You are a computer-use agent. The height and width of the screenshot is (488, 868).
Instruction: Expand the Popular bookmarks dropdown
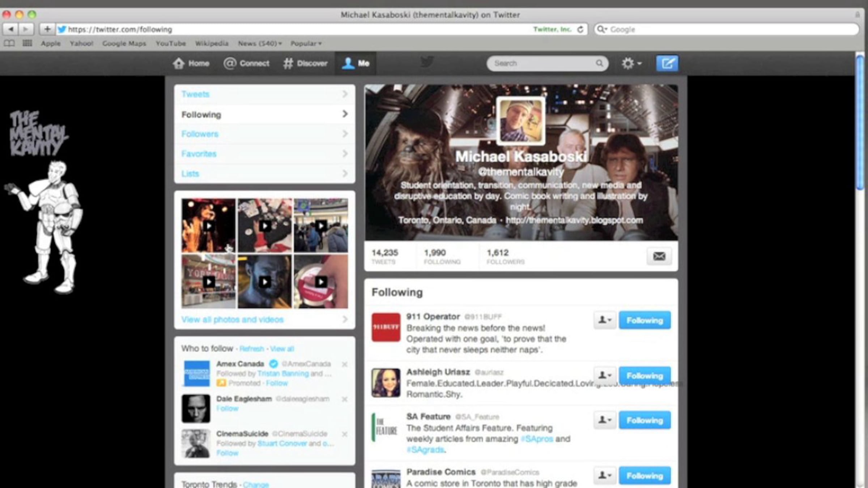[306, 43]
